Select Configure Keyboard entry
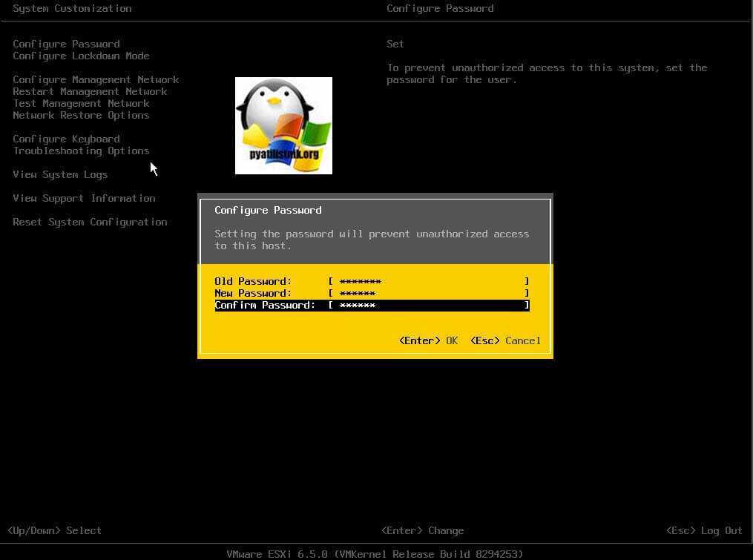Screen dimensions: 753x560 [x=66, y=139]
